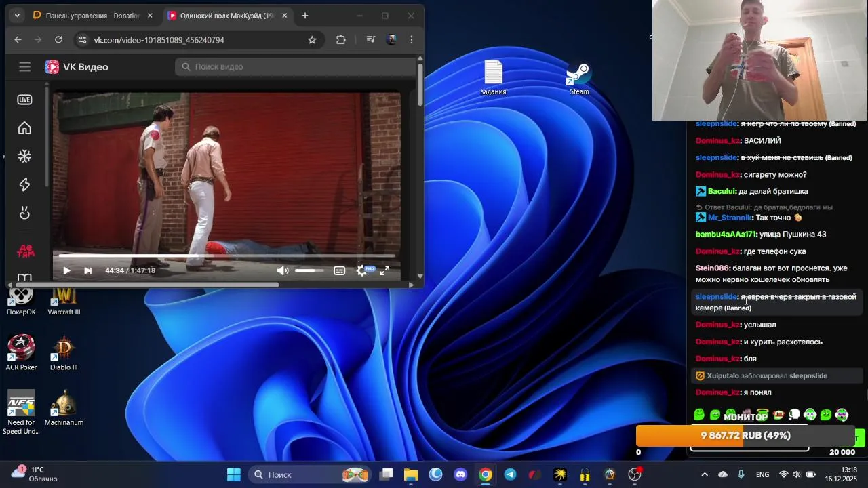
Task: Adjust the video volume slider
Action: [x=309, y=270]
